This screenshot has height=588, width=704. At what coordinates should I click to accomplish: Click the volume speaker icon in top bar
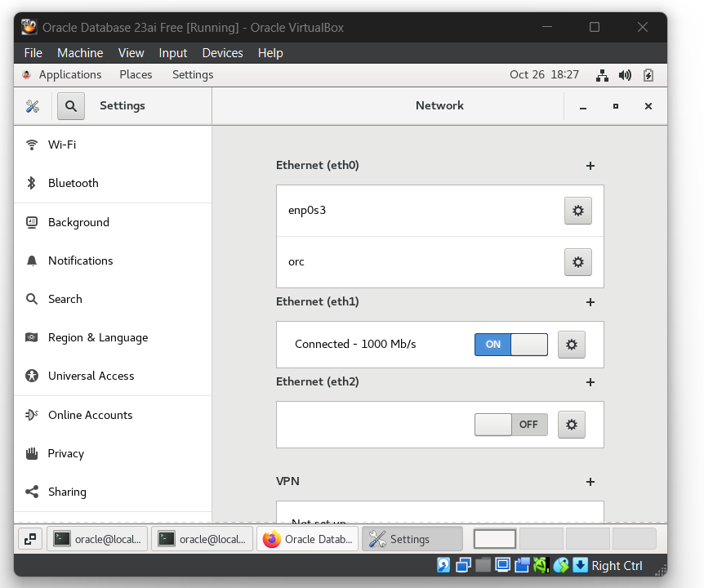pos(625,75)
